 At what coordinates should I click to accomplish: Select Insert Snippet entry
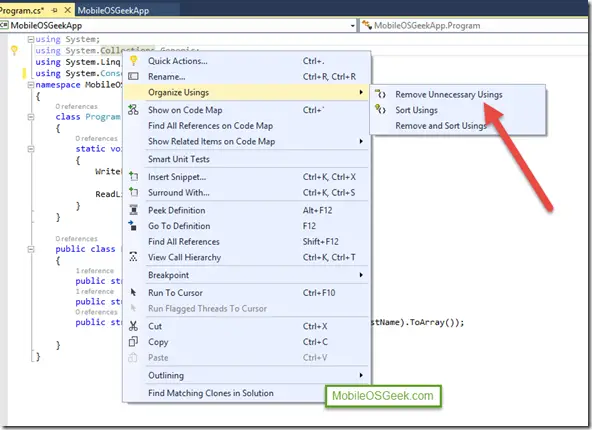(247, 177)
